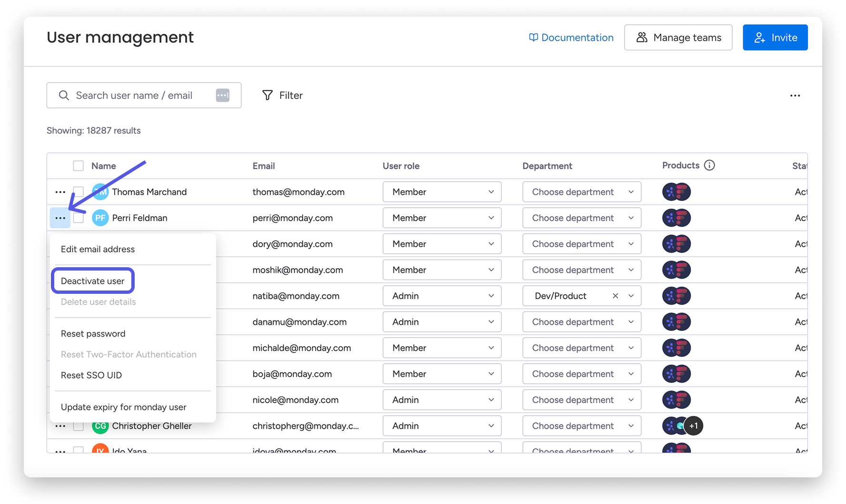Image resolution: width=846 pixels, height=504 pixels.
Task: Open the three-dot menu for Thomas Marchand
Action: pyautogui.click(x=60, y=192)
